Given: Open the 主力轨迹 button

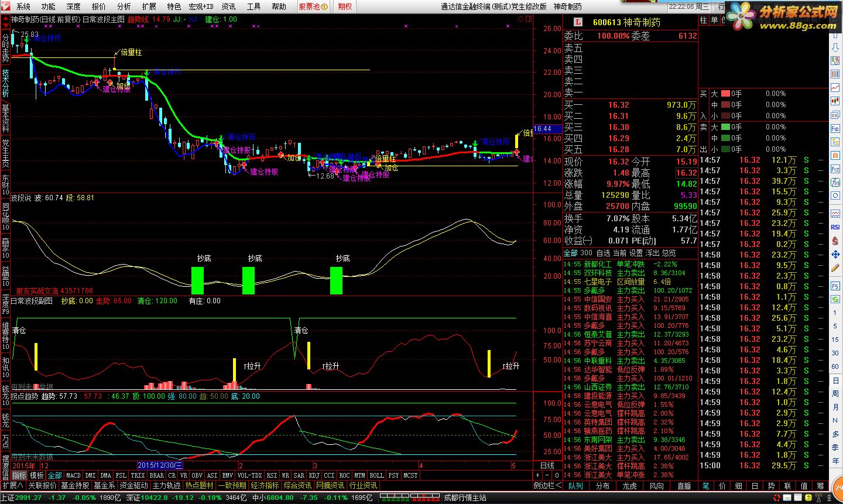Looking at the screenshot, I should pyautogui.click(x=167, y=485).
